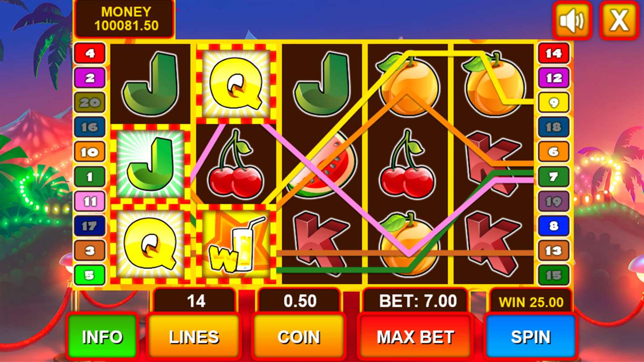Close the game with X button
This screenshot has height=362, width=644.
click(x=619, y=20)
